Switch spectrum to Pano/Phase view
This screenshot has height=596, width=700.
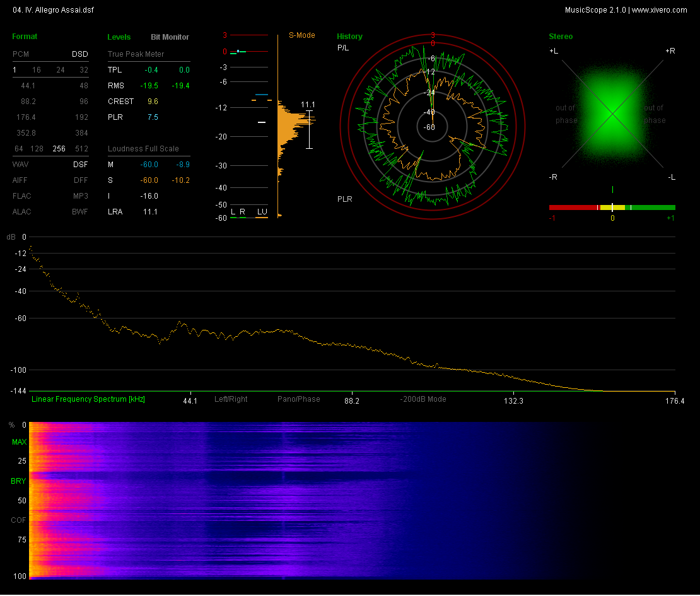299,399
